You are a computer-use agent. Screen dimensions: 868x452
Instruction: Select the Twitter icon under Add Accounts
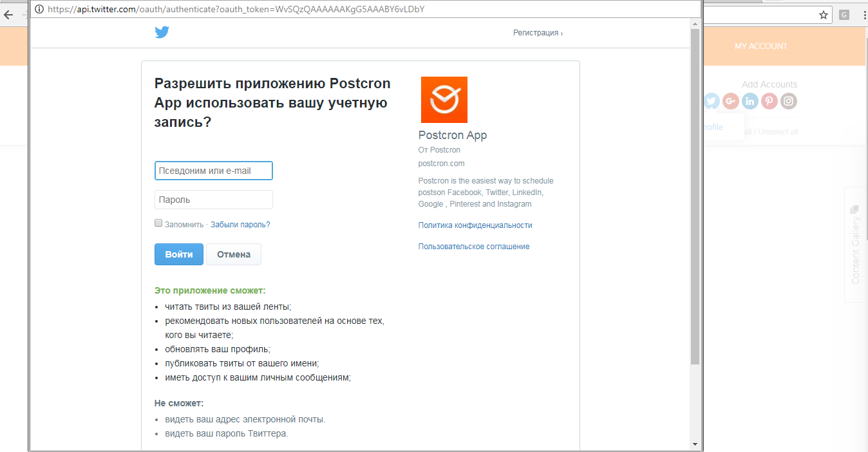click(x=711, y=100)
